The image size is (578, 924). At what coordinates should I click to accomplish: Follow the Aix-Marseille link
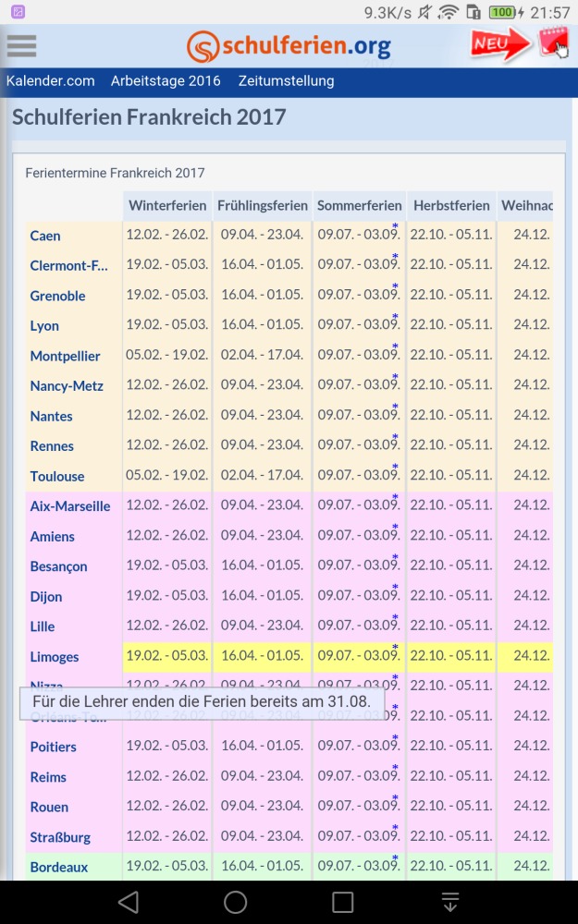point(70,506)
